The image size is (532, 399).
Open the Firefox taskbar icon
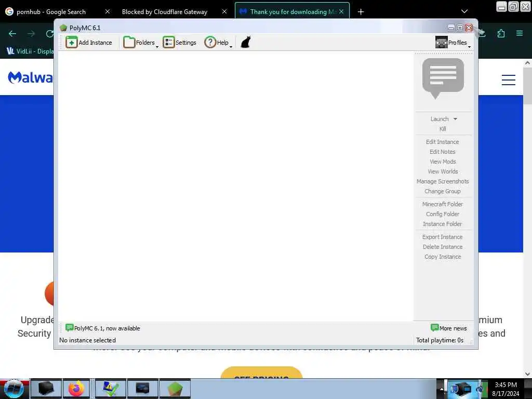pyautogui.click(x=77, y=389)
